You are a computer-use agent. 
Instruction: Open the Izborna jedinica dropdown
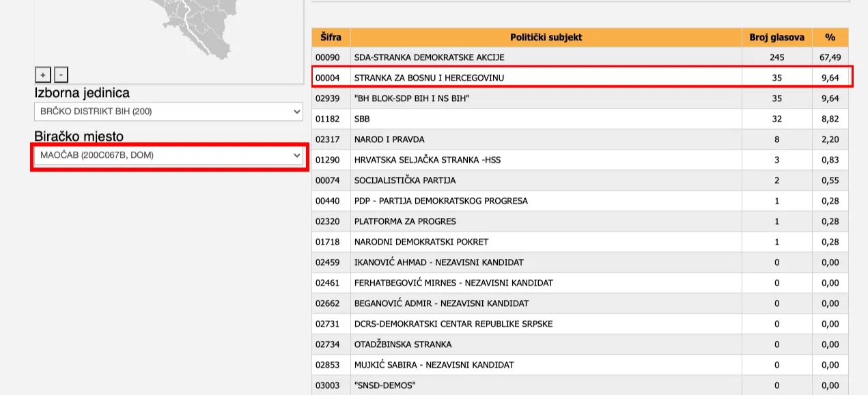click(x=169, y=111)
